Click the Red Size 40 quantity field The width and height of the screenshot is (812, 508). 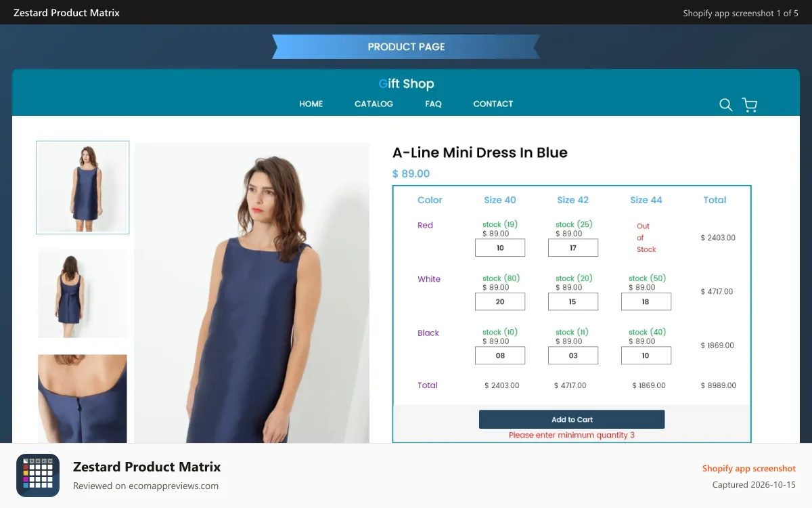[500, 248]
